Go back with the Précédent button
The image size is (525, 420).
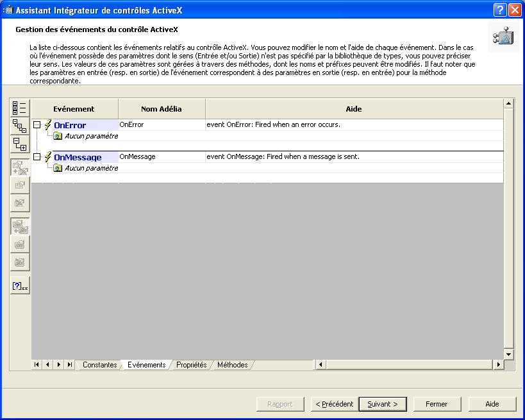334,404
